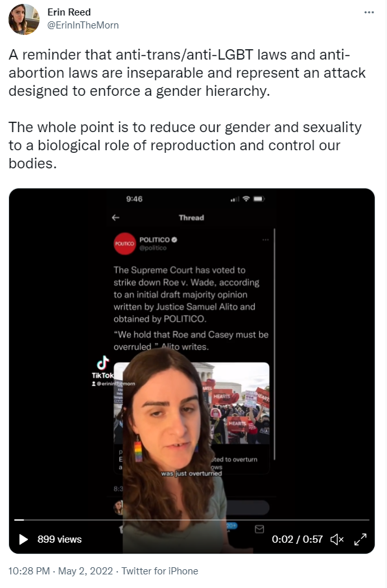
Task: Open Erin Reed's profile picture
Action: click(x=23, y=19)
